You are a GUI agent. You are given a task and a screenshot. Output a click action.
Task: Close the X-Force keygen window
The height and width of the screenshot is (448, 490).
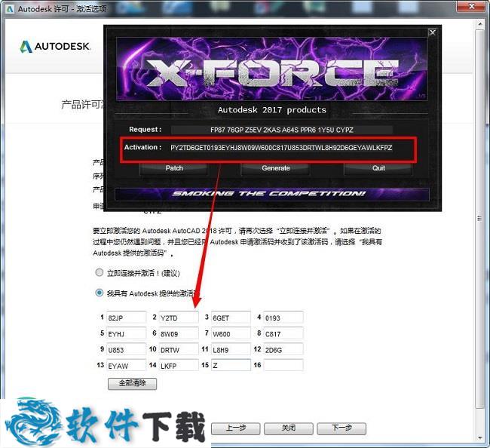[433, 32]
